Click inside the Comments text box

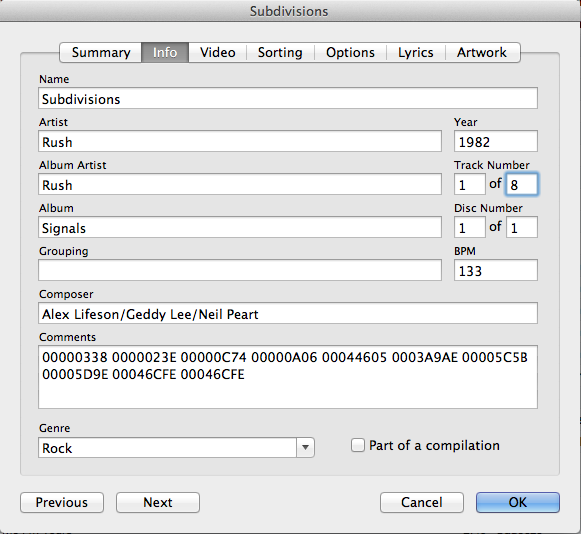[288, 377]
